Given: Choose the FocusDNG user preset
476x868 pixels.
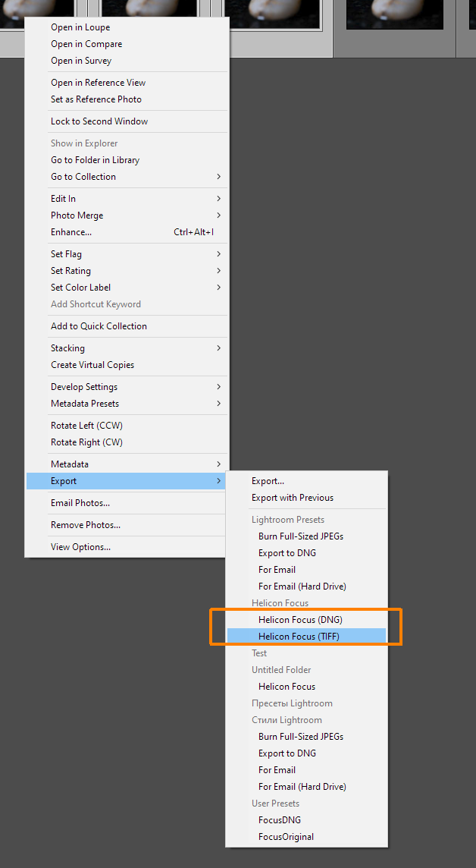Looking at the screenshot, I should pyautogui.click(x=280, y=820).
